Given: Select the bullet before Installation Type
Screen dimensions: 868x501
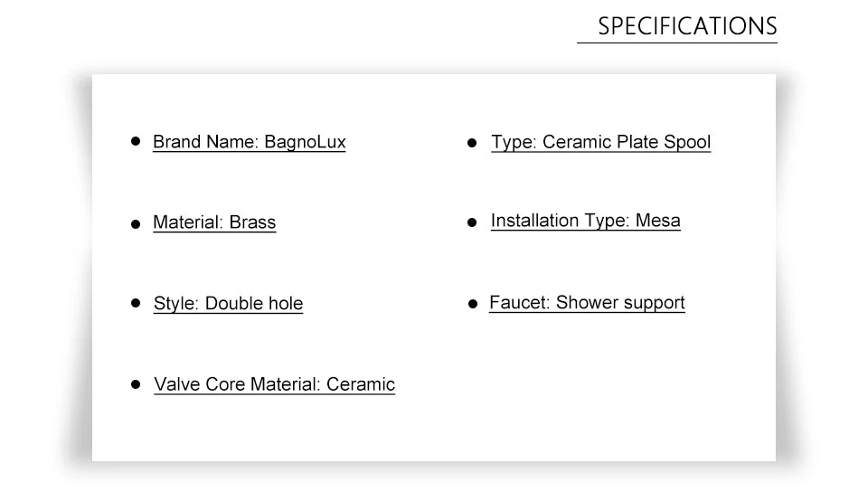Looking at the screenshot, I should (x=472, y=222).
